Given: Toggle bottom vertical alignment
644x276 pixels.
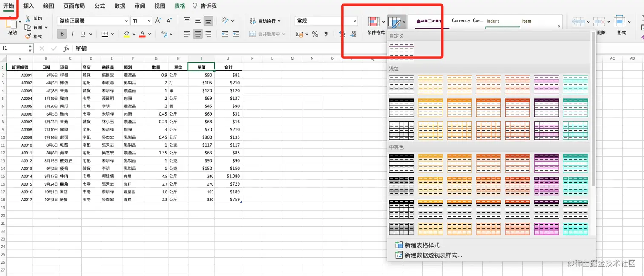Looking at the screenshot, I should (x=208, y=20).
